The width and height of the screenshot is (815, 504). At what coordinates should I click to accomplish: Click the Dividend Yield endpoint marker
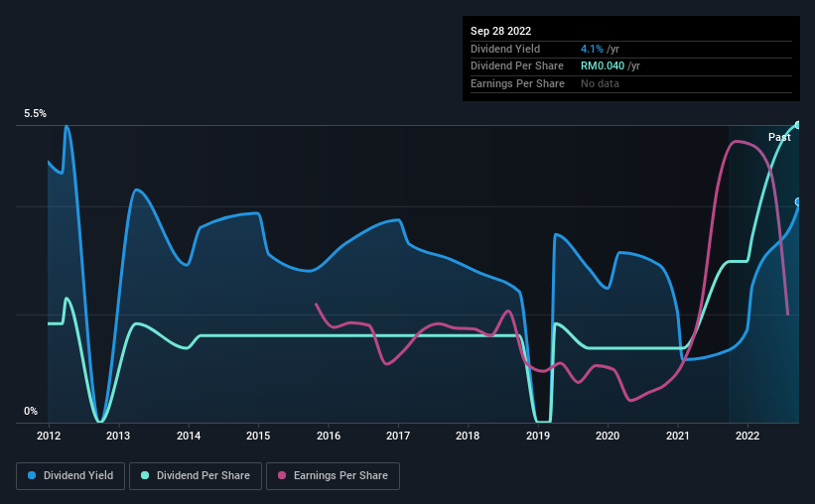click(x=798, y=201)
